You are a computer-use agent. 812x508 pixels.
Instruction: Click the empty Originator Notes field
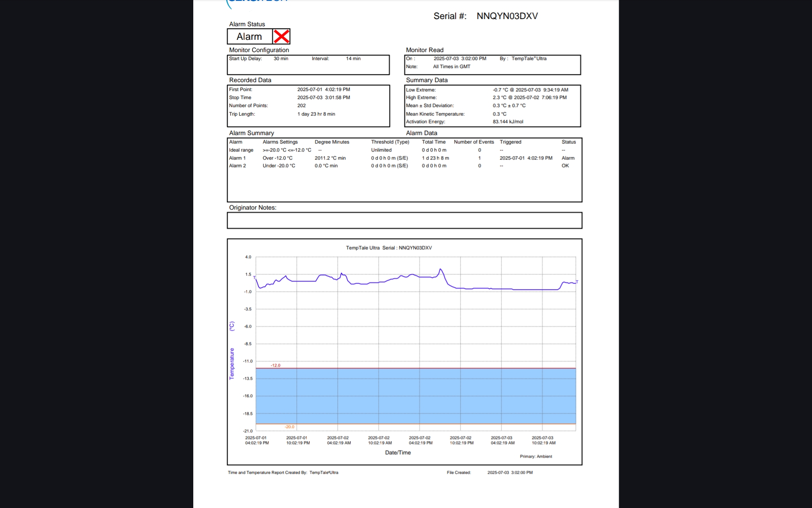[x=404, y=220]
